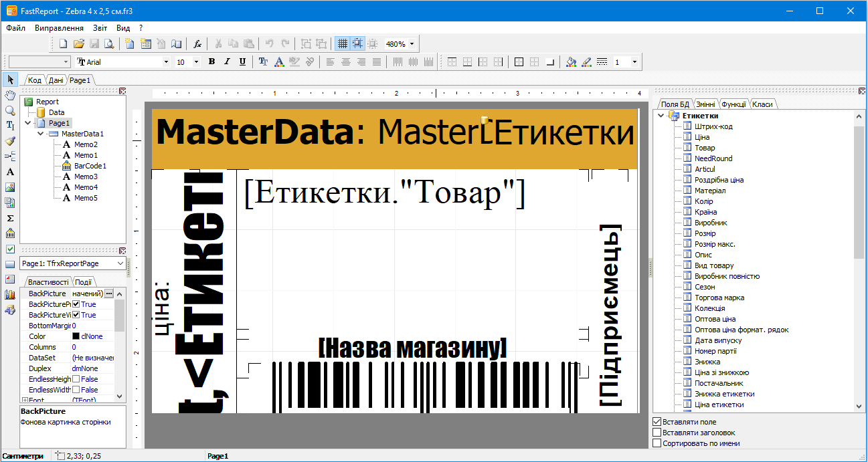The width and height of the screenshot is (868, 462).
Task: Select the Text object tool
Action: (x=9, y=171)
